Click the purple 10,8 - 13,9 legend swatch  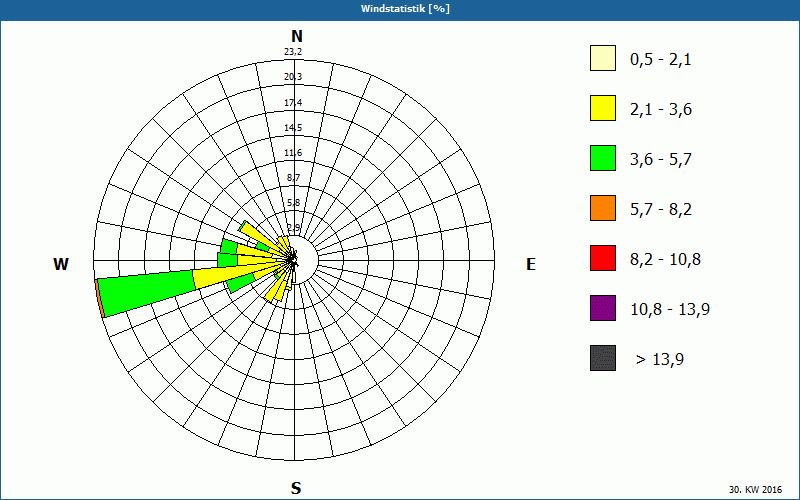(x=603, y=308)
